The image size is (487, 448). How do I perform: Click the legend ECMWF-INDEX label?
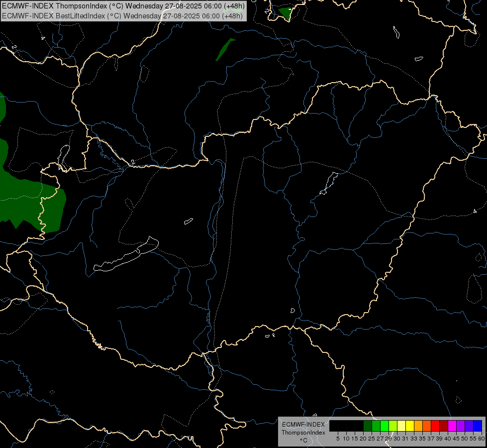303,425
